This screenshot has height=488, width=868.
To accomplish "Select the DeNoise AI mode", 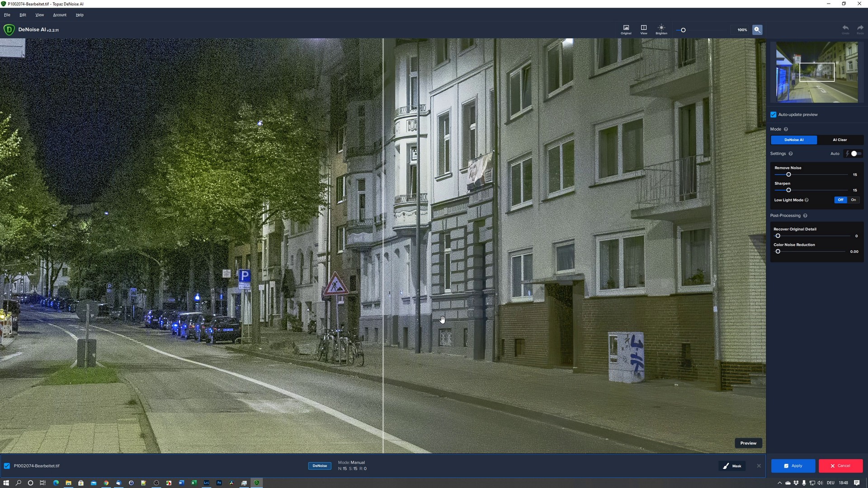I will 794,140.
